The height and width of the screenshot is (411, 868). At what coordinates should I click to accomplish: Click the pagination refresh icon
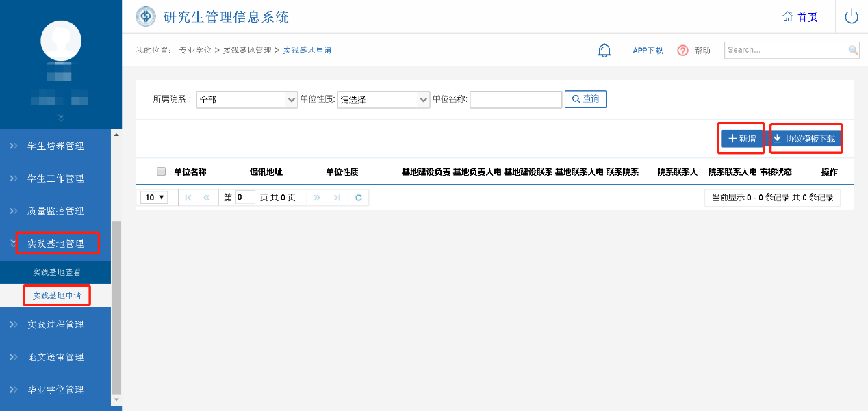click(358, 198)
